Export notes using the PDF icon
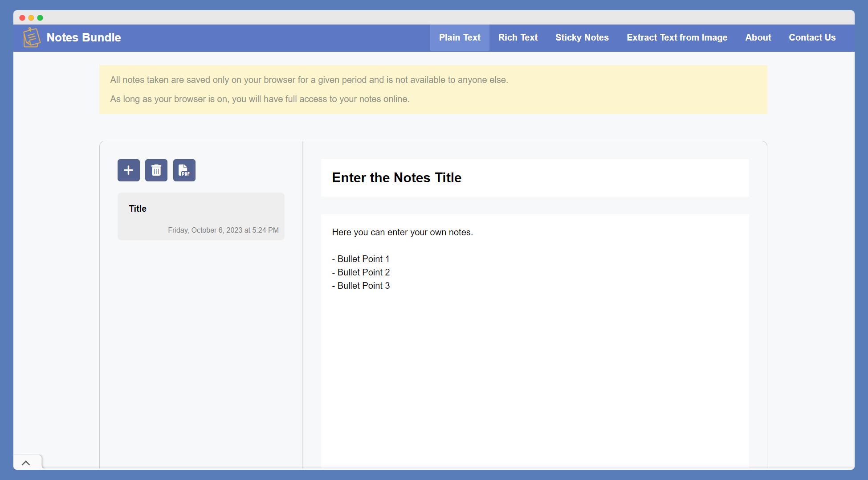Viewport: 868px width, 480px height. pos(184,170)
